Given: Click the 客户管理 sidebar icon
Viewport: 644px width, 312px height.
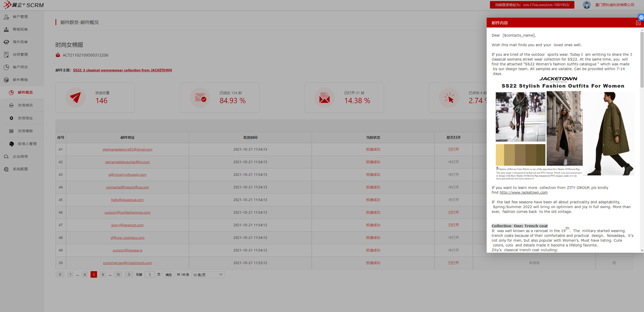Looking at the screenshot, I should coord(6,17).
